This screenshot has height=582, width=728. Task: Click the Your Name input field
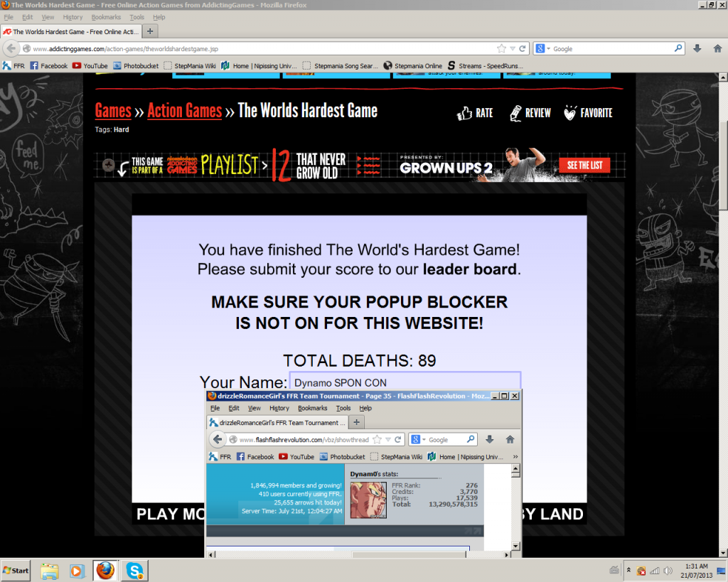(x=405, y=382)
